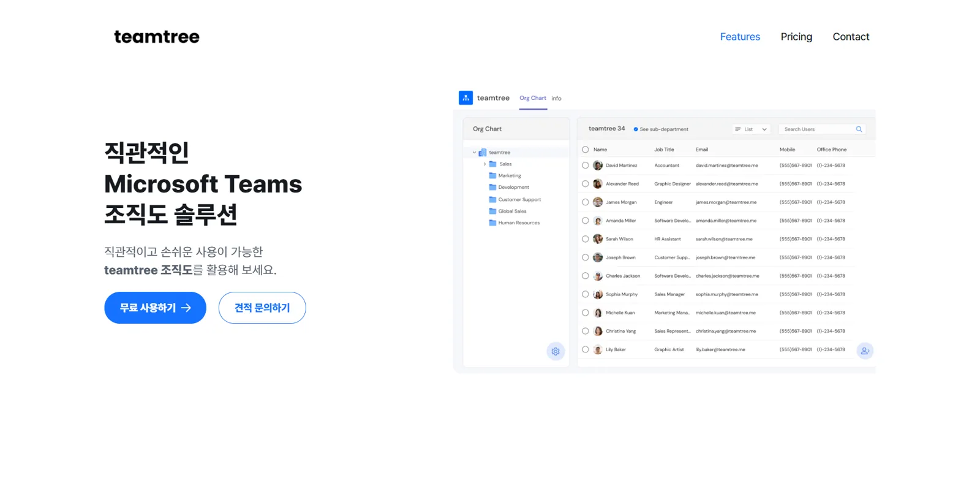
Task: Click Christina Yang's avatar
Action: 598,331
